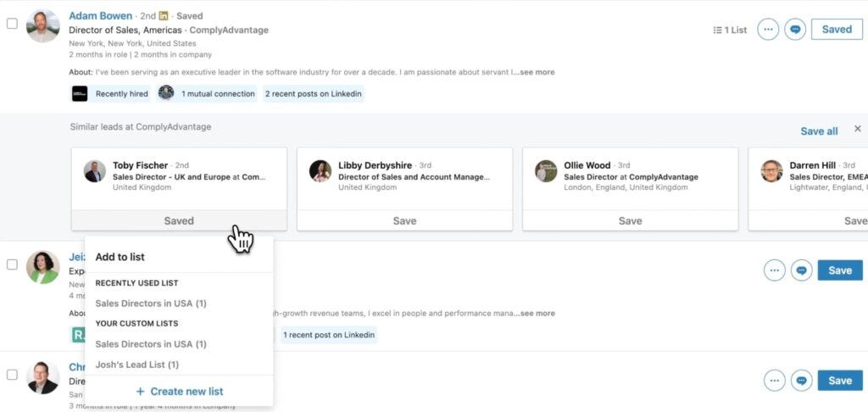Open the 1 List icon for Adam Bowen
Screen dimensions: 868x412
730,30
